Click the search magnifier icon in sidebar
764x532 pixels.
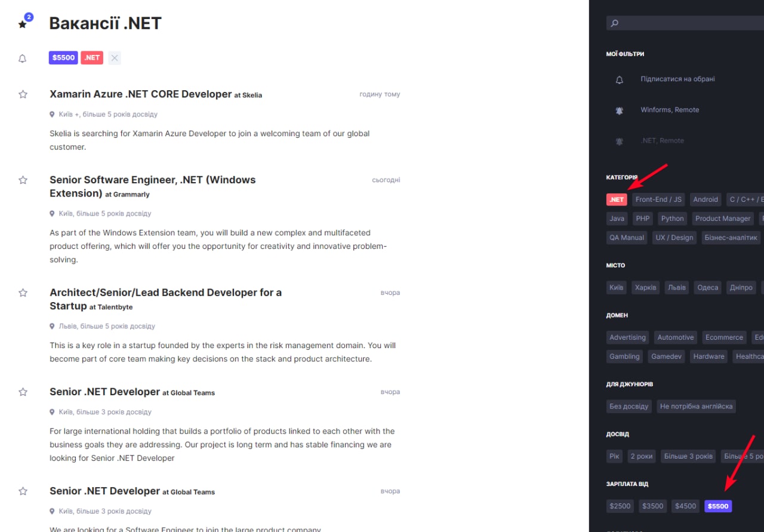click(x=615, y=23)
